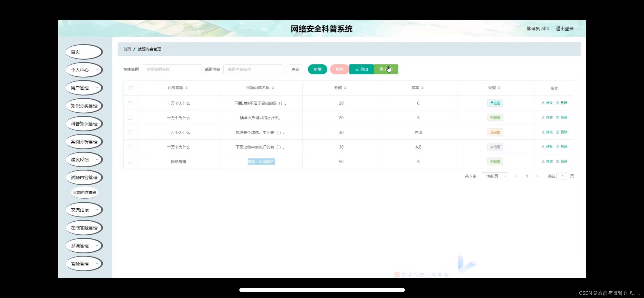Viewport: 644px width, 298px height.
Task: Expand the 用户管理 sidebar menu
Action: [x=84, y=88]
